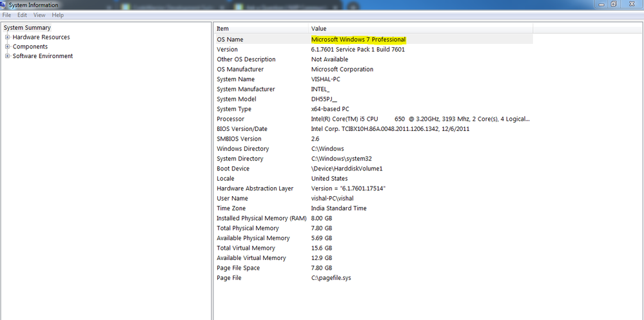644x320 pixels.
Task: Open the Help menu
Action: (x=57, y=15)
